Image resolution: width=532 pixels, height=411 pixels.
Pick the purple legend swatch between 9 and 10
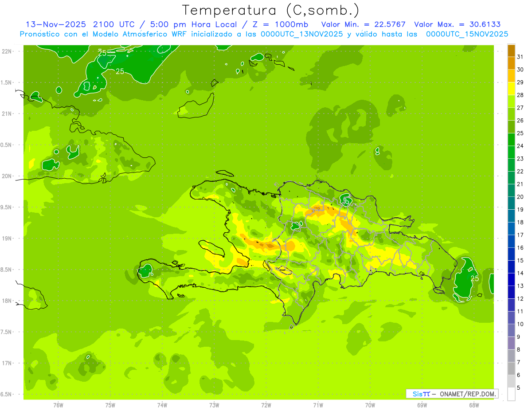(x=512, y=330)
